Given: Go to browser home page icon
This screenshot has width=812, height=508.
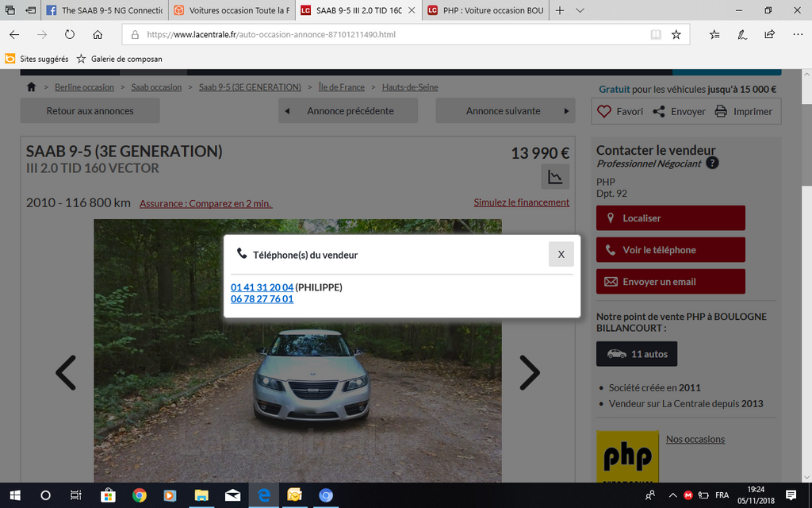Looking at the screenshot, I should 98,35.
